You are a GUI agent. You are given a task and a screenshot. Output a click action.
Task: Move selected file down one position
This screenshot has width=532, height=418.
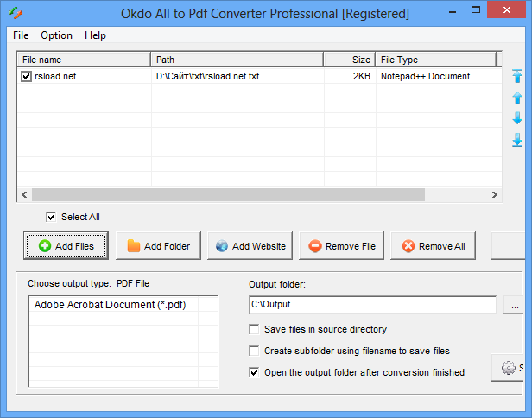point(517,118)
